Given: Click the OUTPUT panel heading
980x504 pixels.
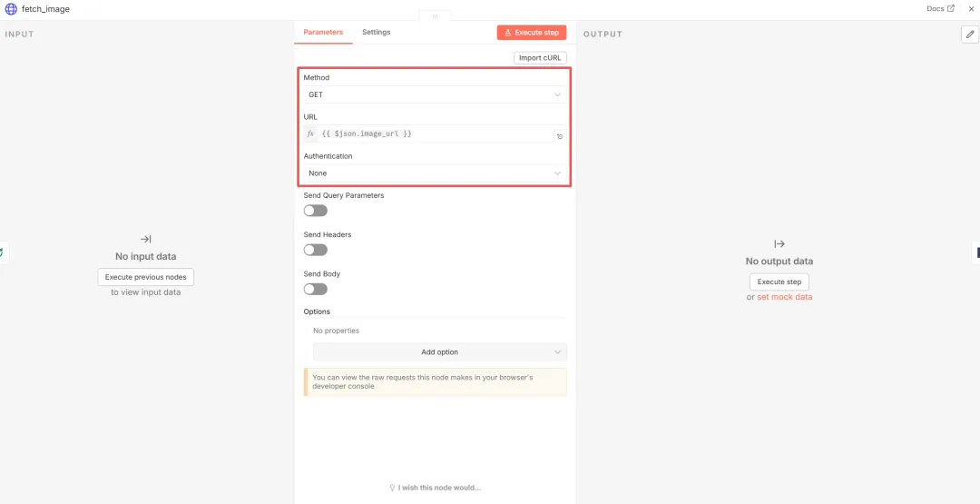Looking at the screenshot, I should pos(603,34).
